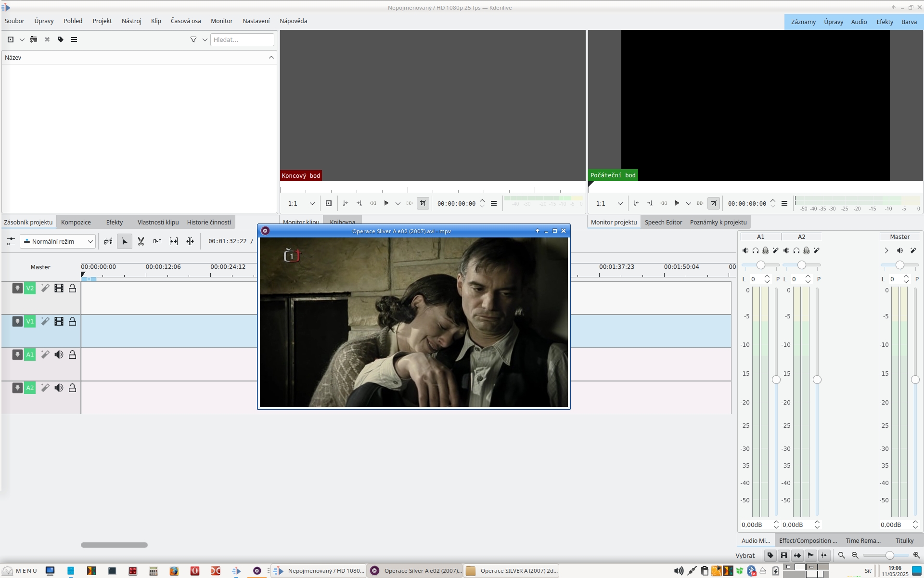Screen dimensions: 924x578
Task: Toggle the timeline mix audio-only mode icon
Action: pos(108,241)
